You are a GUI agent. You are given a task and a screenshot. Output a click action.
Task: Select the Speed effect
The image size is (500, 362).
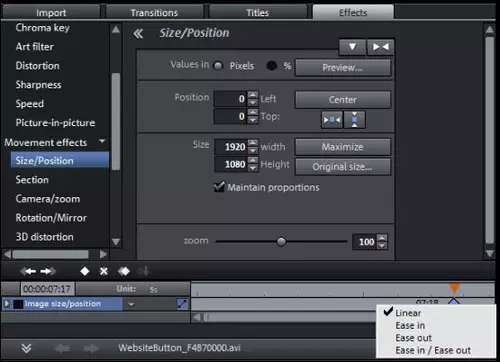tap(30, 104)
